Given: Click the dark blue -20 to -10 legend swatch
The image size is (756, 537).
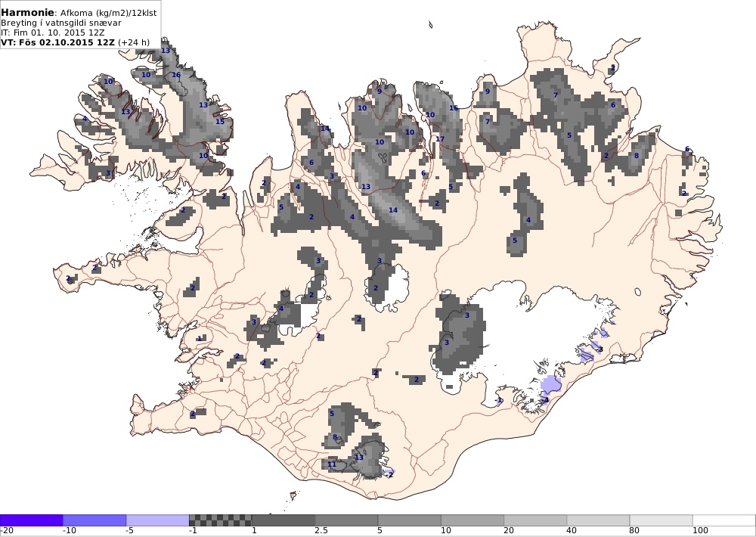Looking at the screenshot, I should pyautogui.click(x=31, y=520).
